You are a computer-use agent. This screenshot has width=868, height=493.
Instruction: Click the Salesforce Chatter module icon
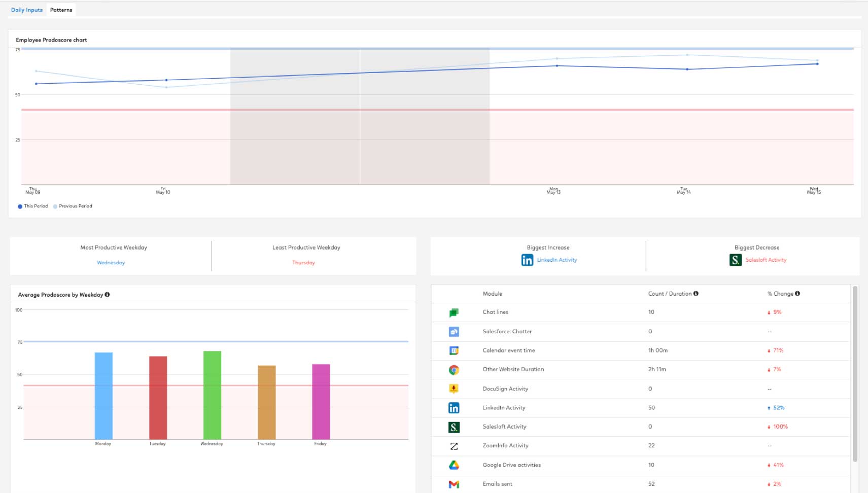coord(454,332)
